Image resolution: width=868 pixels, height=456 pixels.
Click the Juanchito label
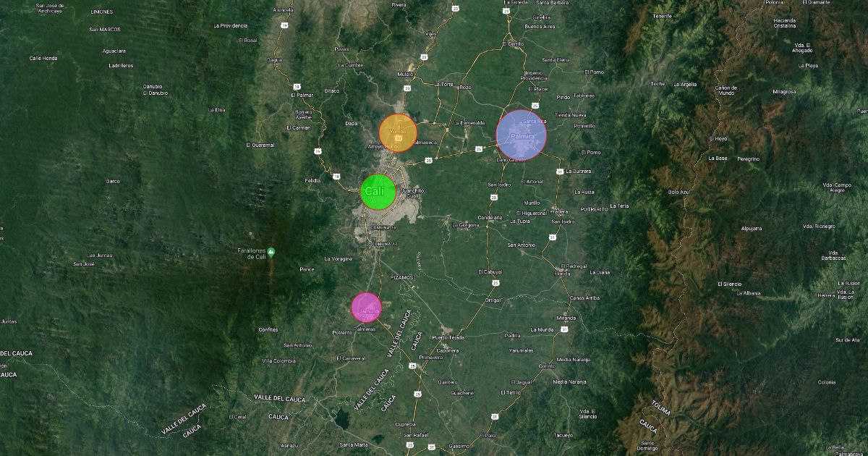[411, 190]
